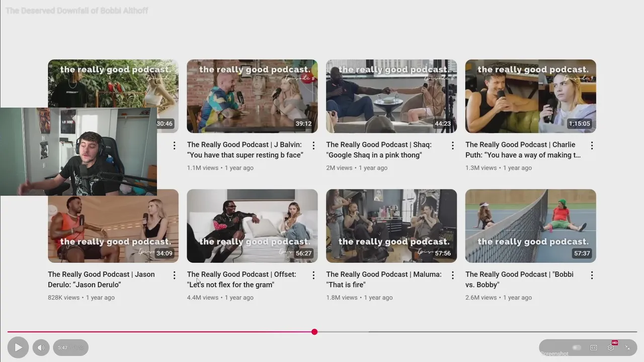Open the more options menu for the Shaq video
644x362 pixels.
pos(452,145)
